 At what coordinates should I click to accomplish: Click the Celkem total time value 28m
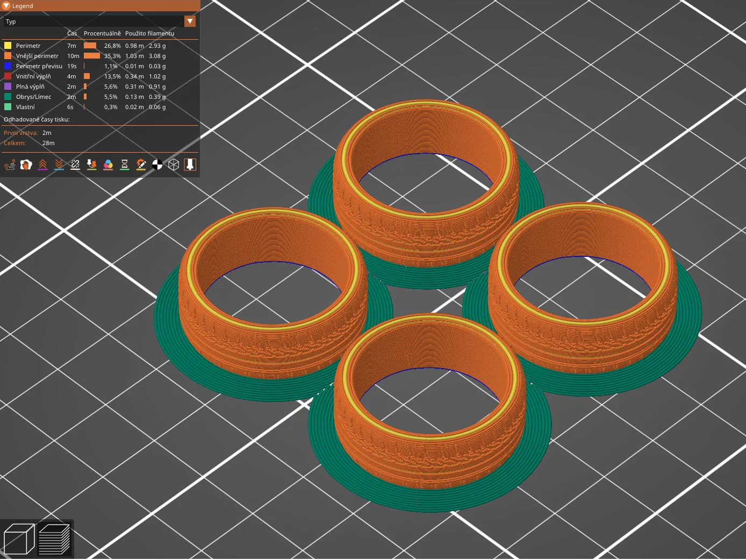(x=48, y=143)
